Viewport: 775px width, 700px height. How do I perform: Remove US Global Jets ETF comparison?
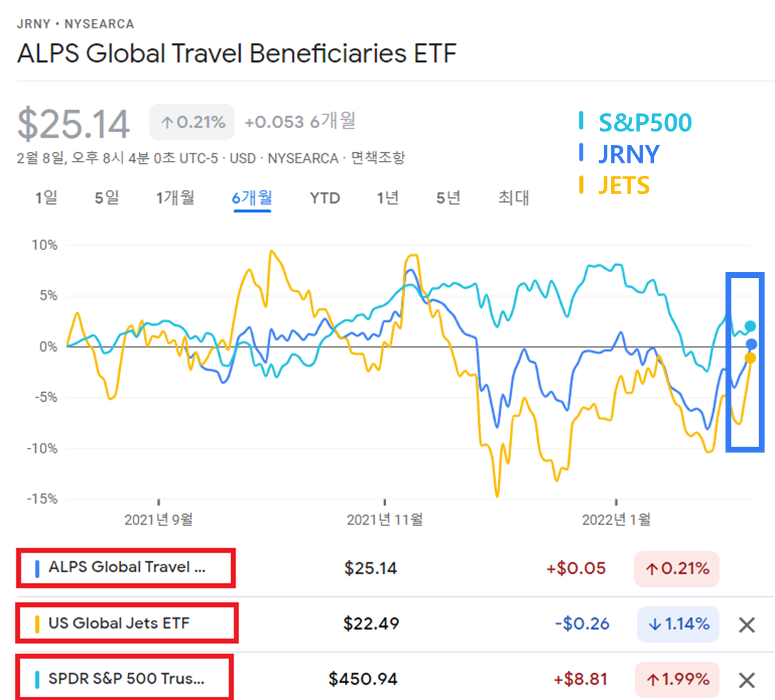(x=747, y=625)
